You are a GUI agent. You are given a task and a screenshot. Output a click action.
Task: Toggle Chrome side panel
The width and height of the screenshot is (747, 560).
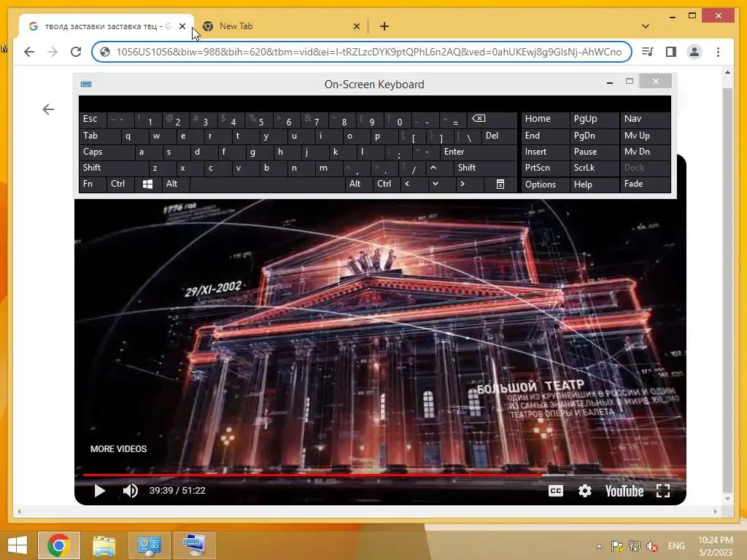click(671, 52)
